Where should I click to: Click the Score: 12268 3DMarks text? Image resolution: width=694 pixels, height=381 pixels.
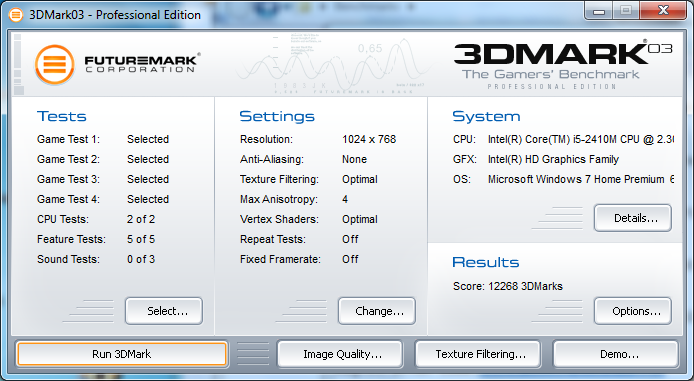tap(508, 286)
